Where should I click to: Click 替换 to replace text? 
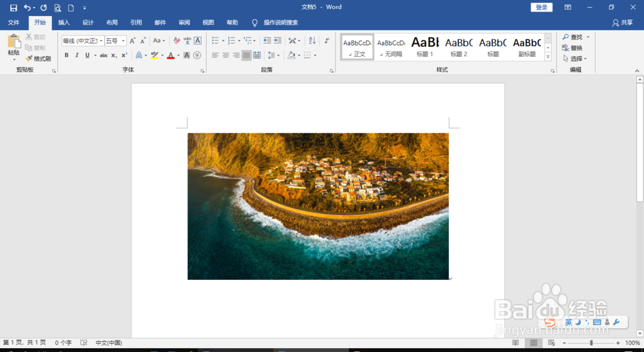click(572, 48)
